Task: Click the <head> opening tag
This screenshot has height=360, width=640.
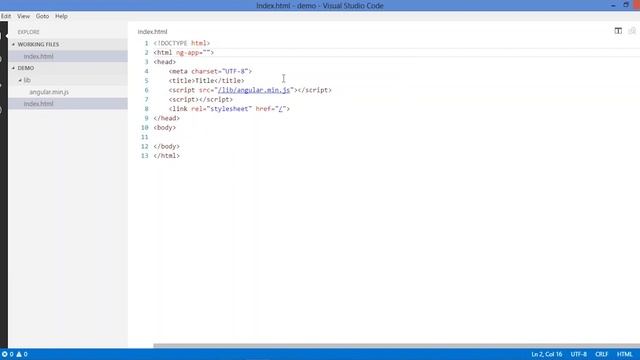Action: [164, 62]
